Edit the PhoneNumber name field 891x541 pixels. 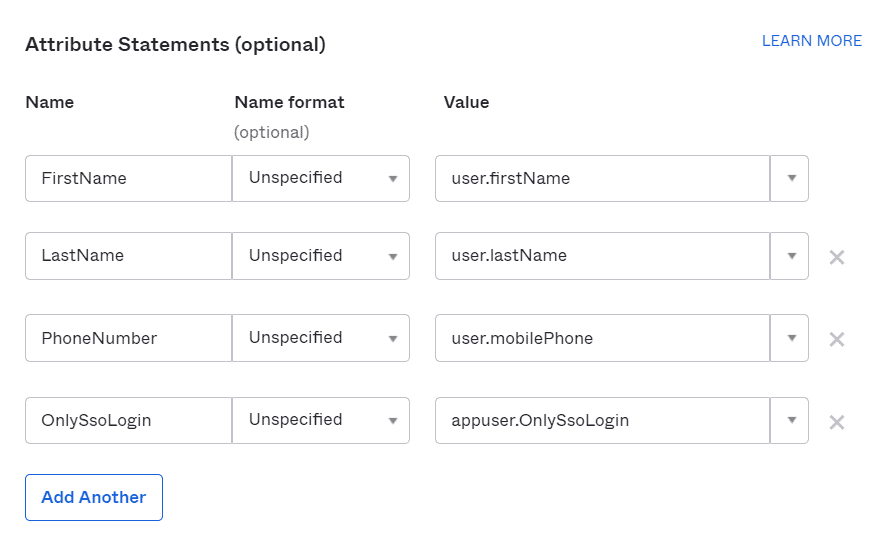point(128,338)
